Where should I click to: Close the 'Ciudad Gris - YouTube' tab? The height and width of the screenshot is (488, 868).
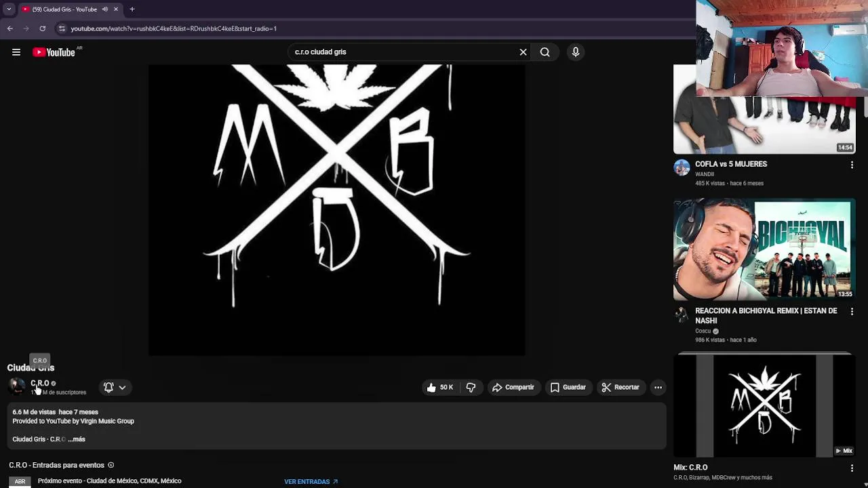tap(116, 9)
